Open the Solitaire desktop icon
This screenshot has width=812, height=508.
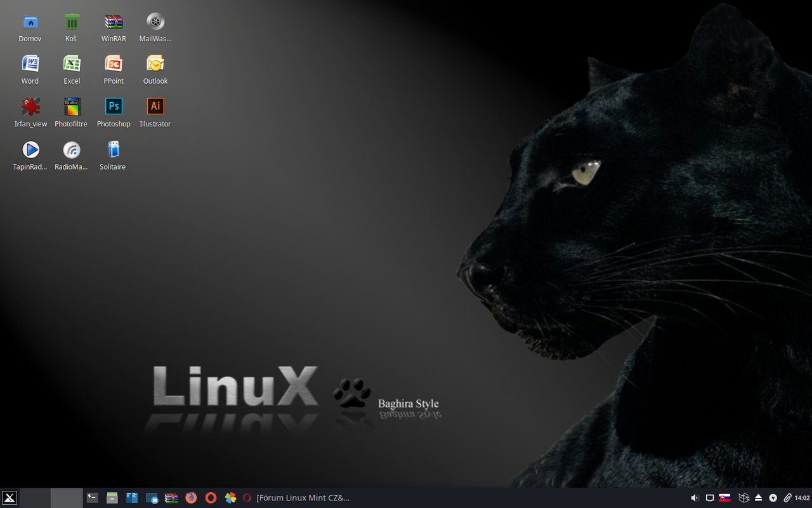[x=113, y=156]
